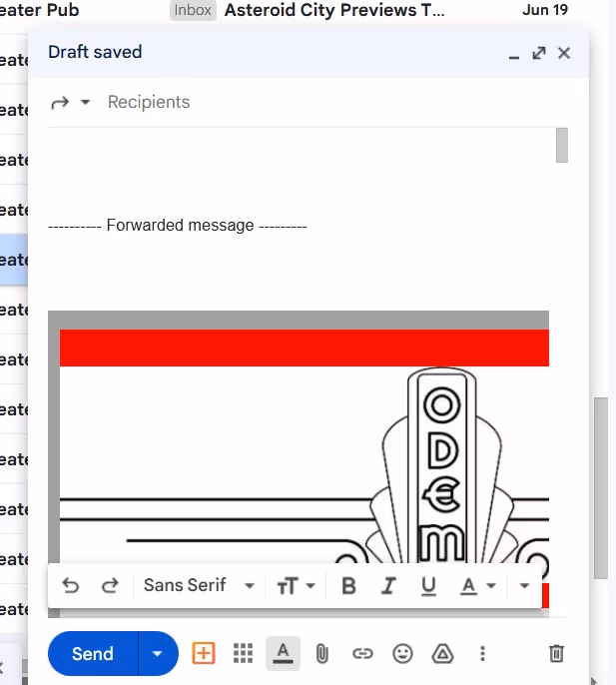Click the compose body scrollbar thumb

[562, 145]
